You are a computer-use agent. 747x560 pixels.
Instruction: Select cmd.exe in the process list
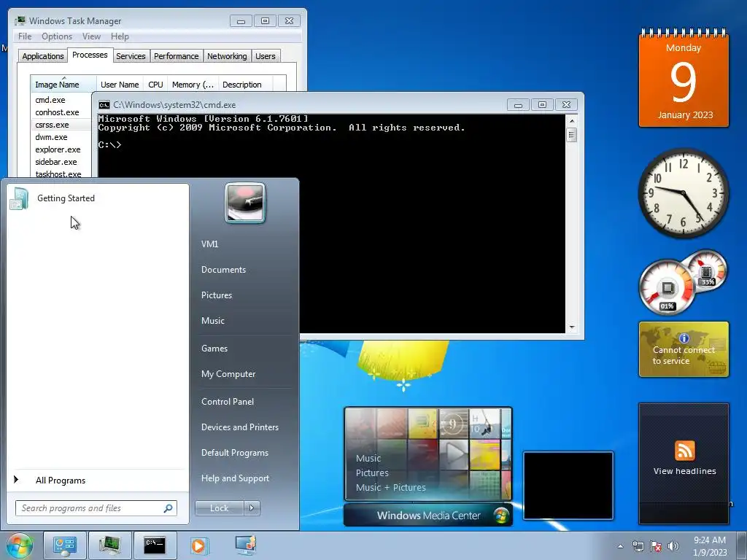50,100
